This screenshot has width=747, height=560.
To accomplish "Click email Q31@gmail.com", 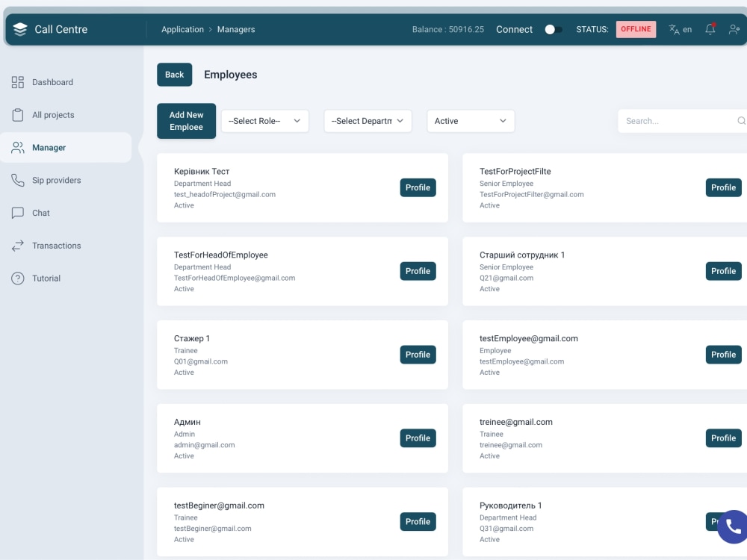I will coord(506,529).
